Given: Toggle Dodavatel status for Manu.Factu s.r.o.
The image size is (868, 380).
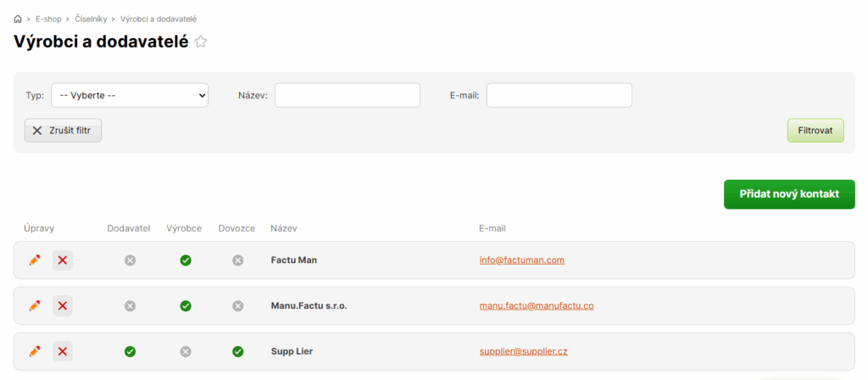Looking at the screenshot, I should click(x=130, y=305).
